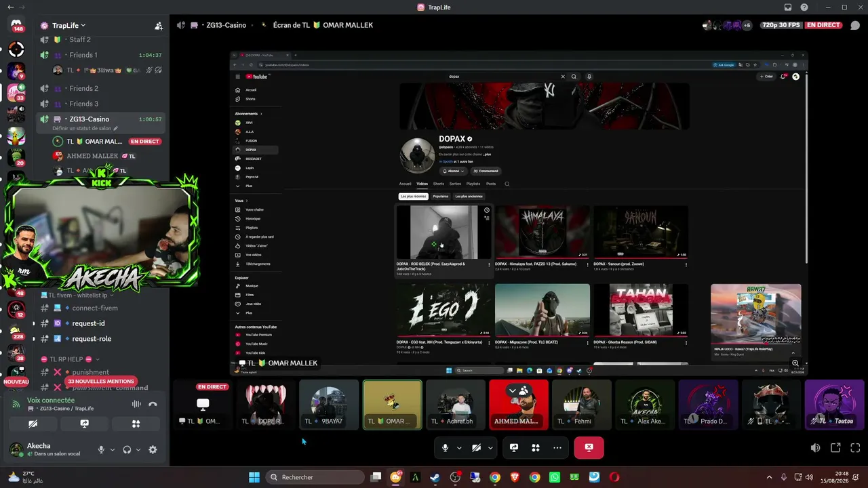This screenshot has width=868, height=488.
Task: Click OMAR MALLEK's EN DIRECT badge in channel list
Action: tap(144, 142)
